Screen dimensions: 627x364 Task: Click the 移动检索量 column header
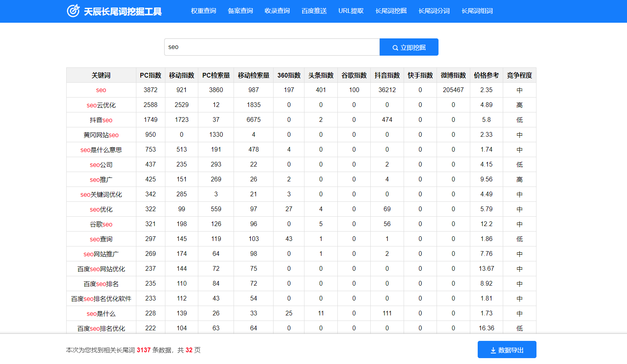click(254, 75)
